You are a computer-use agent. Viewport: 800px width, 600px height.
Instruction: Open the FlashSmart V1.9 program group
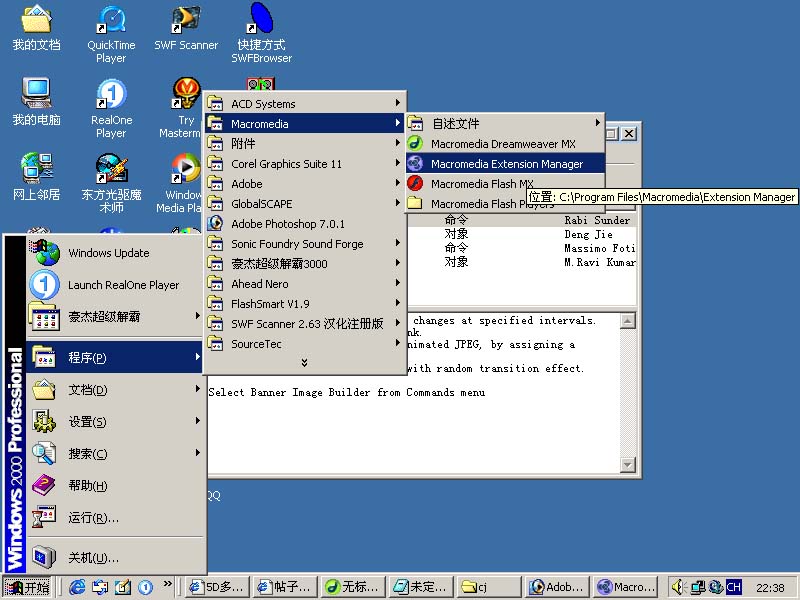(305, 304)
